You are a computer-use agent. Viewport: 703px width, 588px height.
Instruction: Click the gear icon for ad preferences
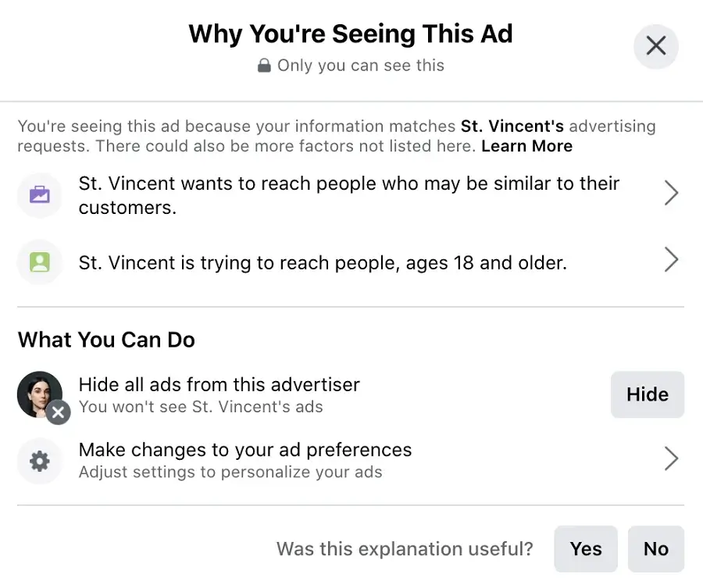click(39, 461)
